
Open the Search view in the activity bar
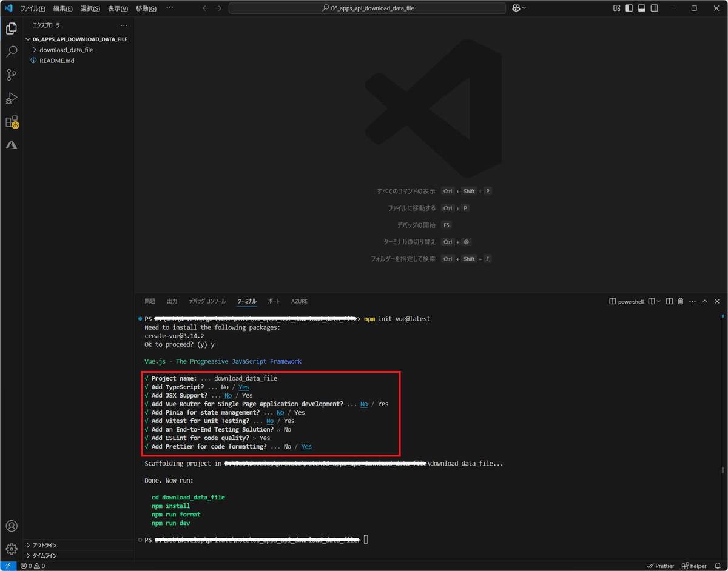pyautogui.click(x=11, y=52)
